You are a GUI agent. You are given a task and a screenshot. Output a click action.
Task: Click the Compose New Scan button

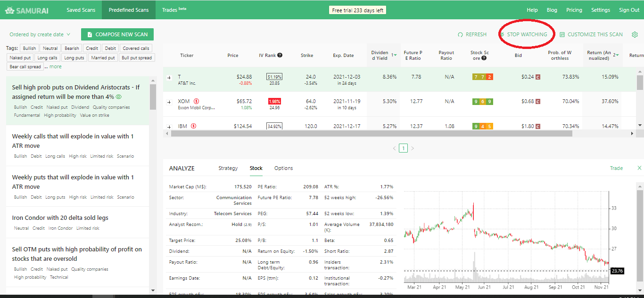tap(117, 34)
